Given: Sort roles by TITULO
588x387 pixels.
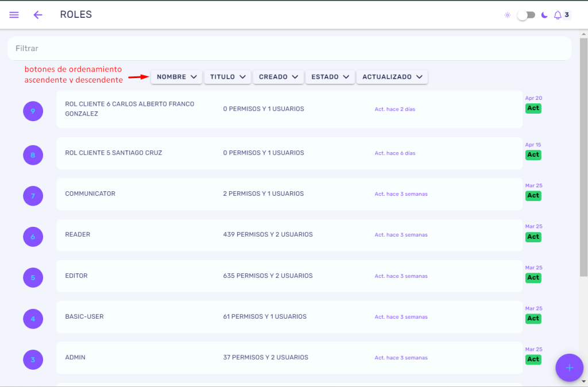Looking at the screenshot, I should point(227,77).
